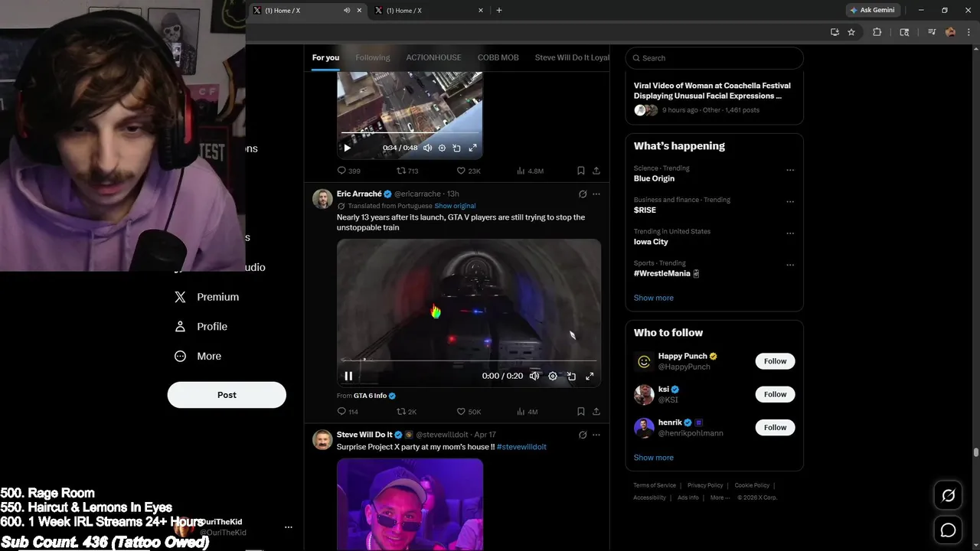Bookmark Eric Arraché's GTA V post

tap(581, 412)
